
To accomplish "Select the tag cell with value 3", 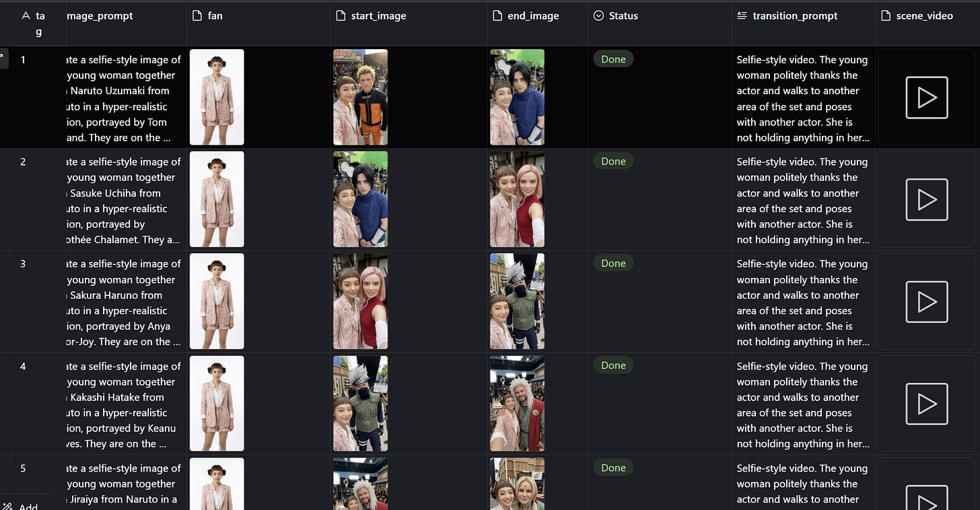I will click(x=40, y=302).
